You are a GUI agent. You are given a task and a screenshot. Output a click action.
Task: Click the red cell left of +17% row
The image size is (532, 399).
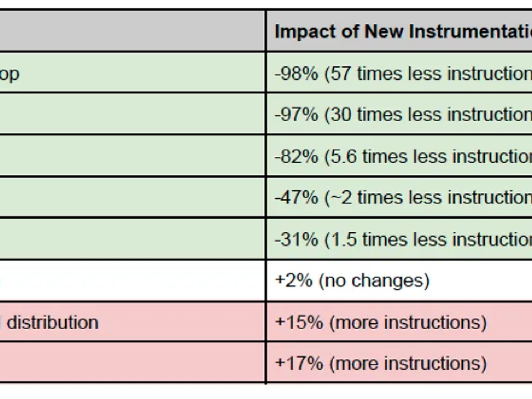(x=132, y=363)
